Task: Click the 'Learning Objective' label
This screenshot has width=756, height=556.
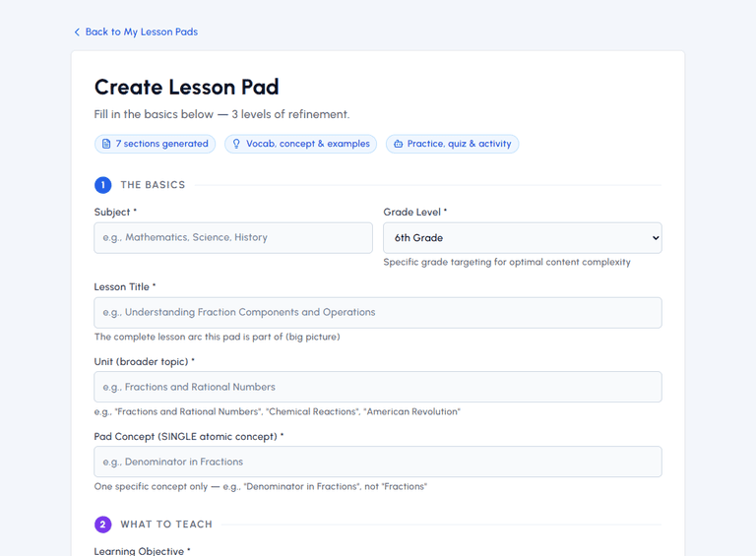Action: pyautogui.click(x=142, y=551)
